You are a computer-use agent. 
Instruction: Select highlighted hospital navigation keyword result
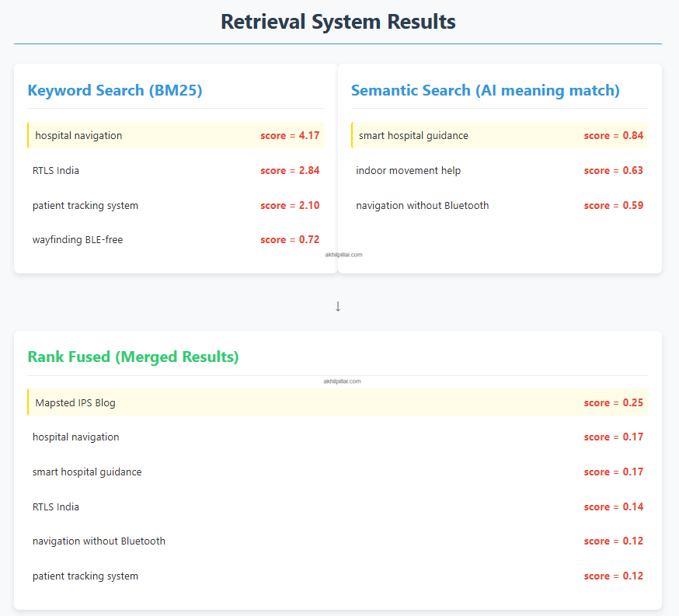point(176,135)
